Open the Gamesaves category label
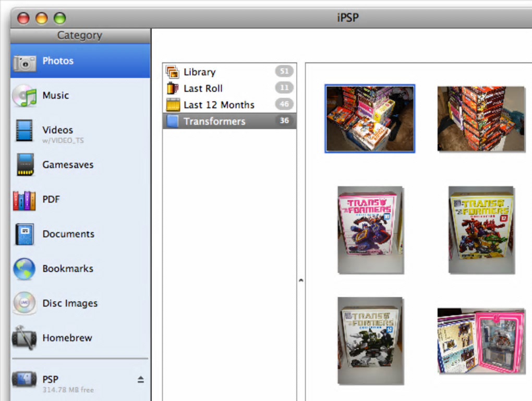This screenshot has height=401, width=532. click(68, 165)
